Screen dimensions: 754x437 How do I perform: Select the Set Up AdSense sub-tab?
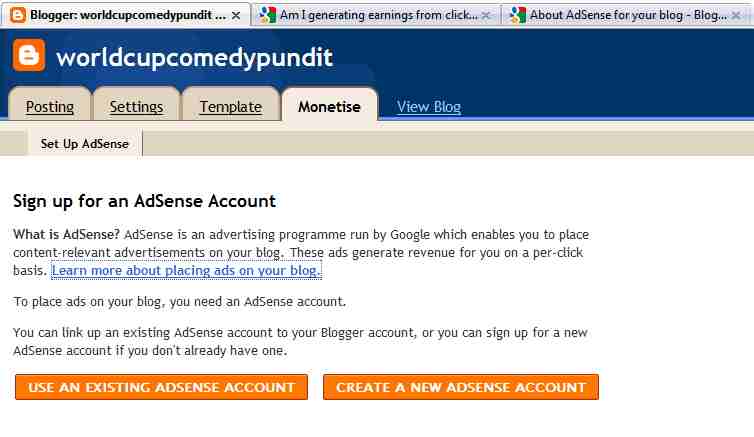[85, 143]
